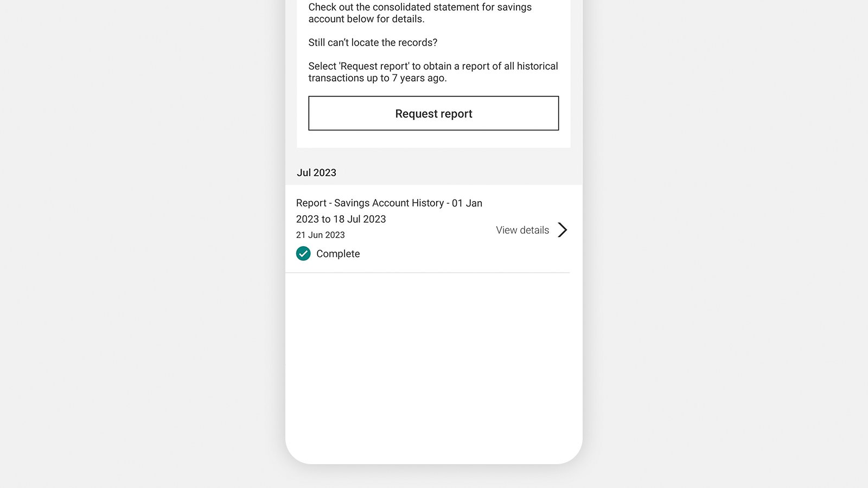Select the Jul 2023 section header
The height and width of the screenshot is (488, 868).
point(316,172)
